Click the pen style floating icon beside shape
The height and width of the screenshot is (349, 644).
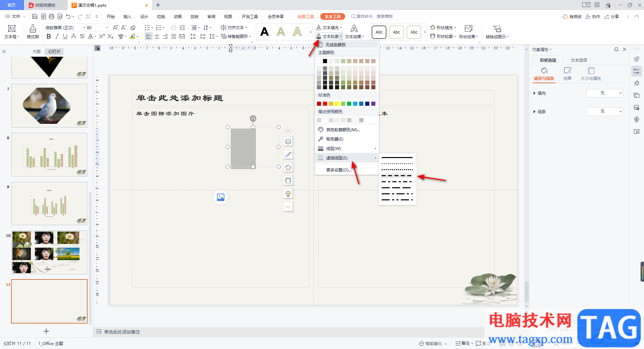tap(288, 154)
